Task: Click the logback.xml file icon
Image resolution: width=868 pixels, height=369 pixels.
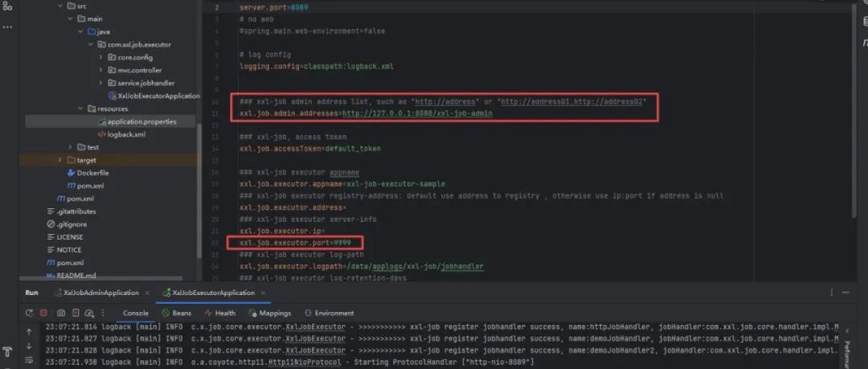Action: point(101,134)
